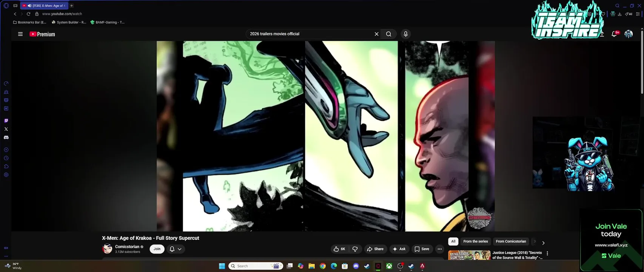
Task: Open the Comicstorian channel avatar
Action: (107, 249)
